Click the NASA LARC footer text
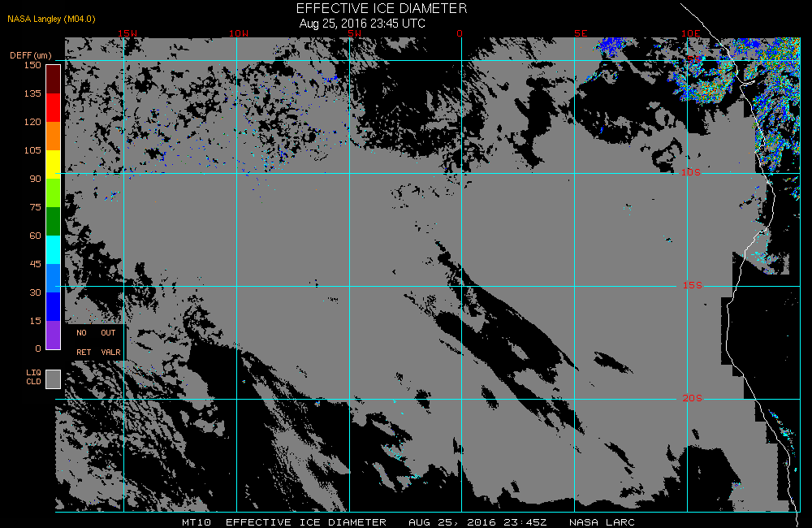Image resolution: width=812 pixels, height=528 pixels. (x=602, y=522)
